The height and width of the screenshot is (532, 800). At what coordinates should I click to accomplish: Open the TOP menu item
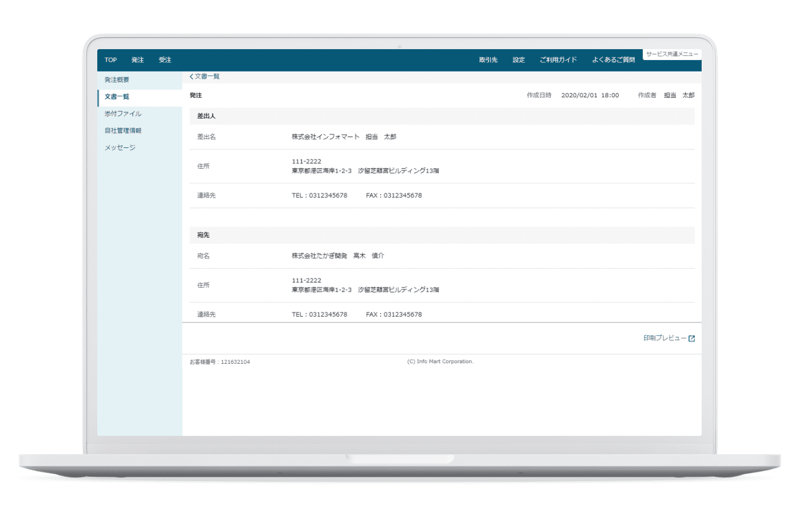[110, 60]
